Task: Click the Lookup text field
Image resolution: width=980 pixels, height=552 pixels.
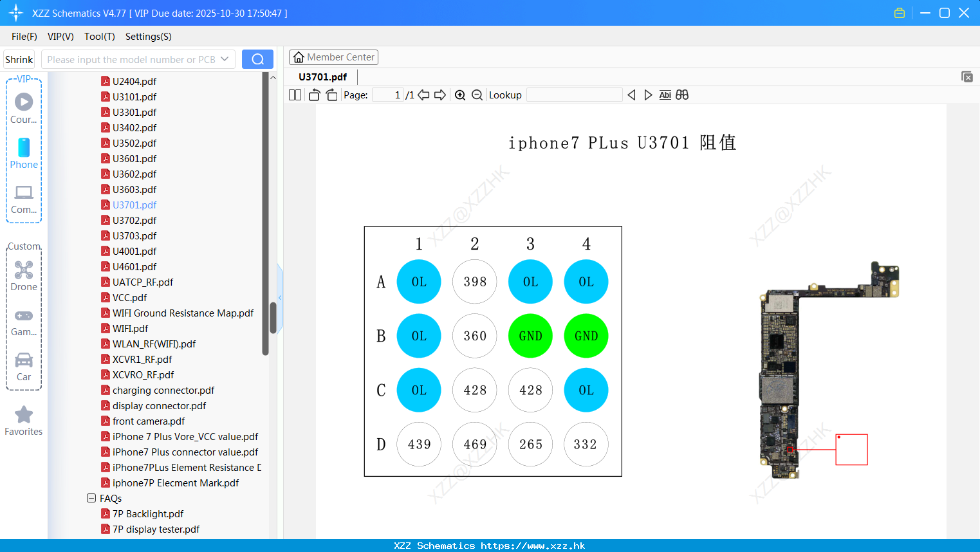Action: click(x=575, y=95)
